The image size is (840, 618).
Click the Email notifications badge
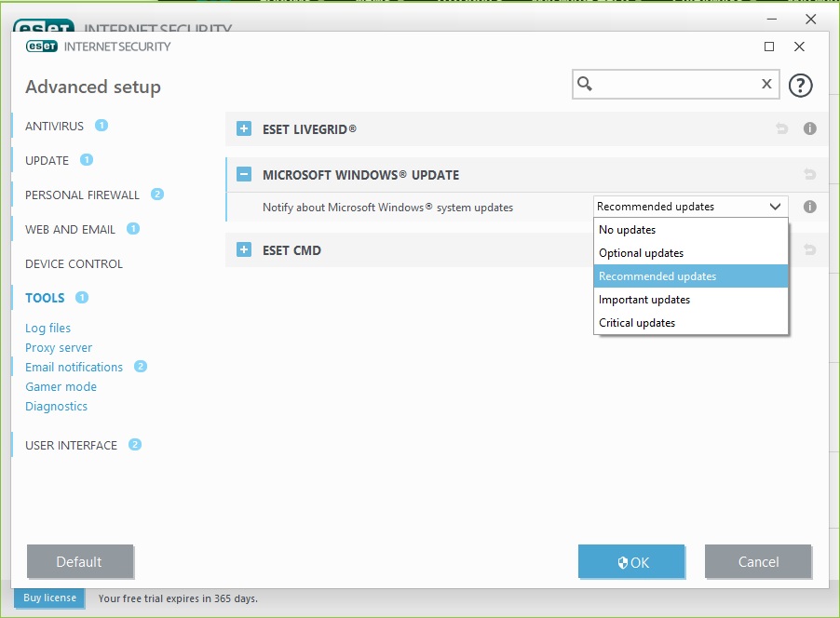tap(141, 367)
